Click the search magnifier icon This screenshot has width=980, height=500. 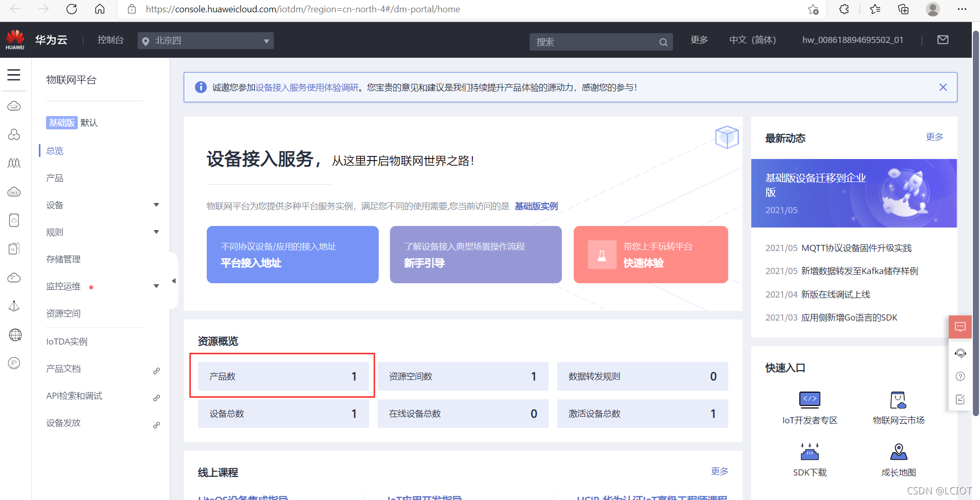663,42
